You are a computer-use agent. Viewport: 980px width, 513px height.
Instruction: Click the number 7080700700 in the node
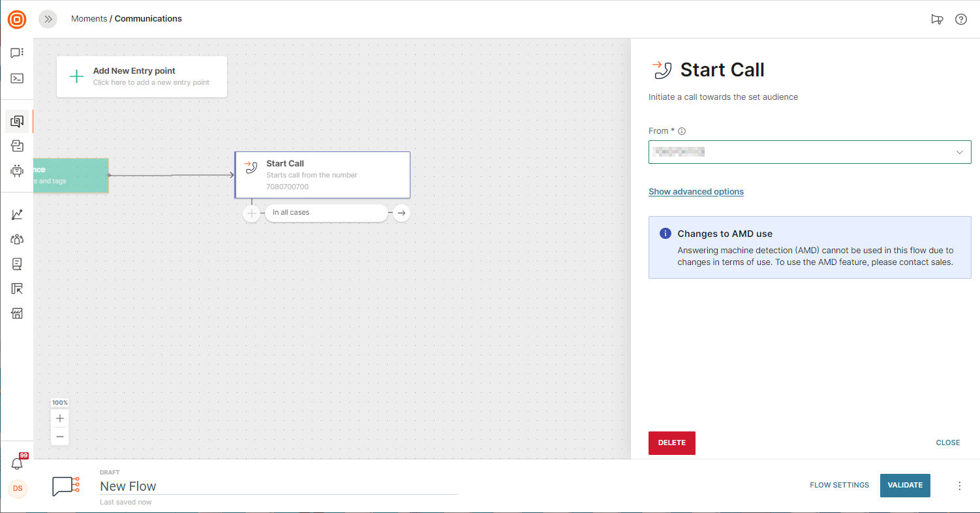[288, 187]
